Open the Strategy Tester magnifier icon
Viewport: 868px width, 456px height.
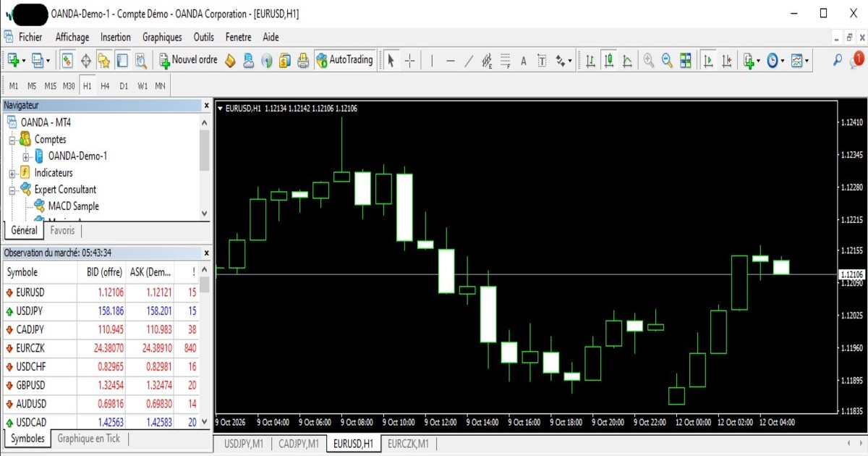tap(140, 61)
